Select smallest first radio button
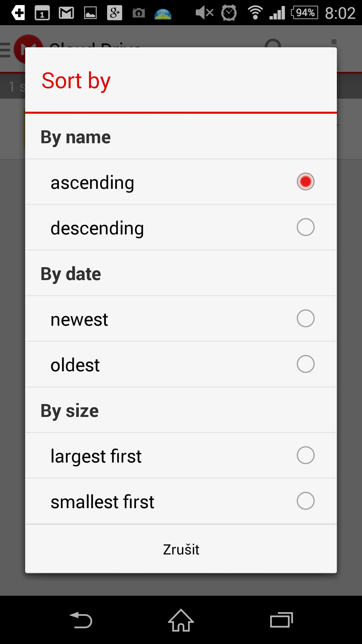362x644 pixels. 305,501
